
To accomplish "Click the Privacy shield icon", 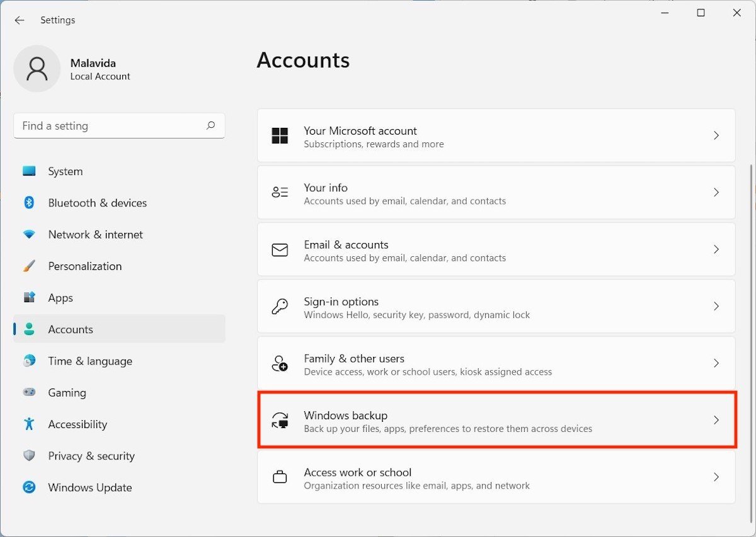I will coord(29,456).
